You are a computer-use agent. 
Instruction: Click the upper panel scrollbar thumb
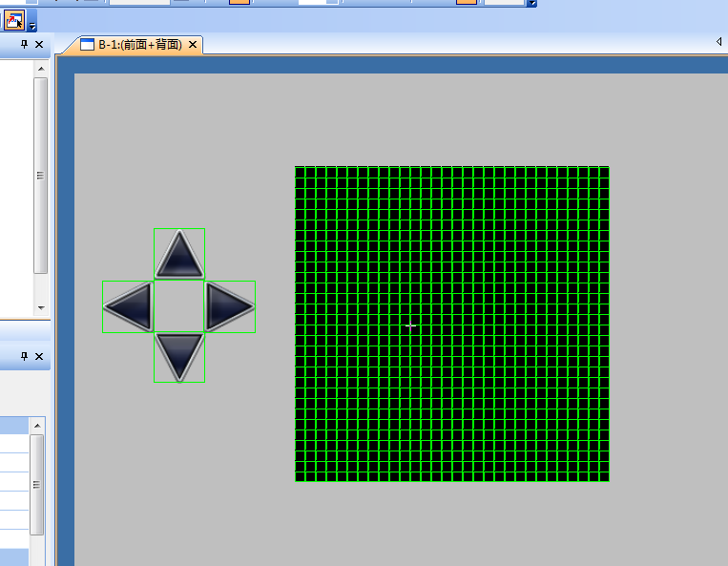[41, 176]
